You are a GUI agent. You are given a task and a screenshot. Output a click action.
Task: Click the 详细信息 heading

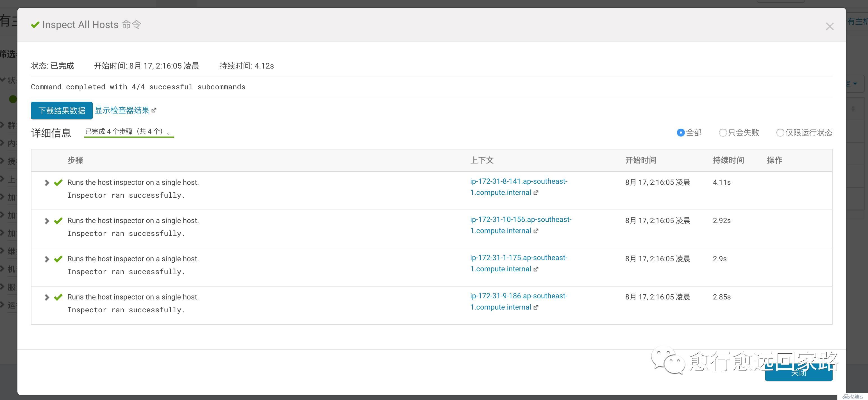[51, 133]
